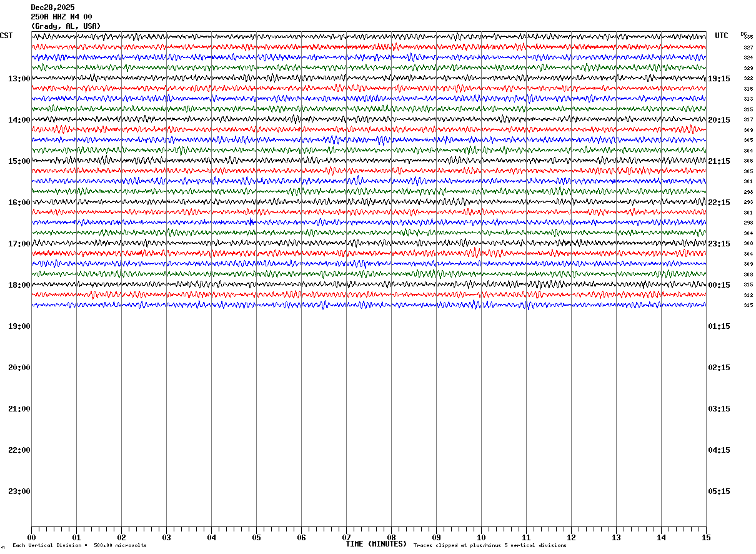Click minute 14 on the bottom axis
This screenshot has height=554, width=756.
pyautogui.click(x=662, y=538)
